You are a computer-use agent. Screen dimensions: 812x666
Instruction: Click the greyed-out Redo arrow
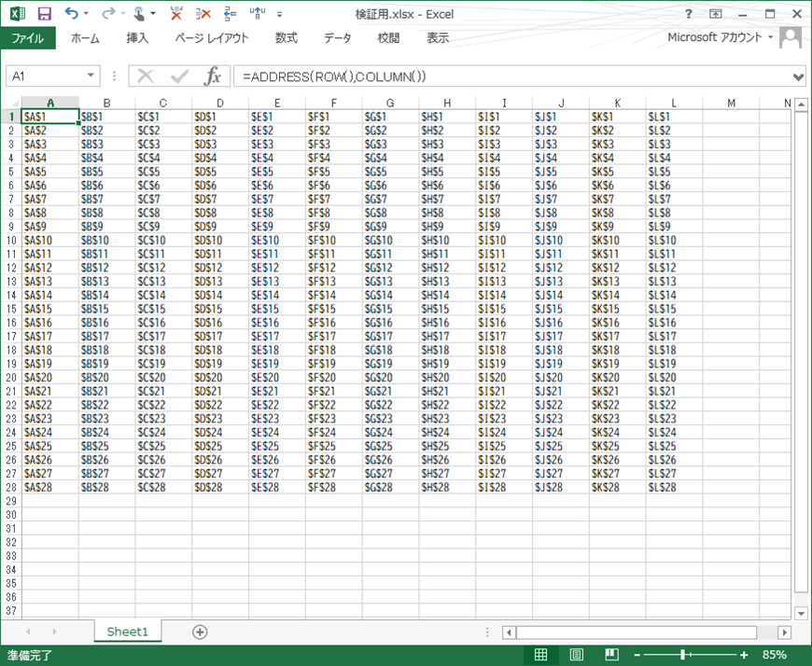click(x=107, y=13)
